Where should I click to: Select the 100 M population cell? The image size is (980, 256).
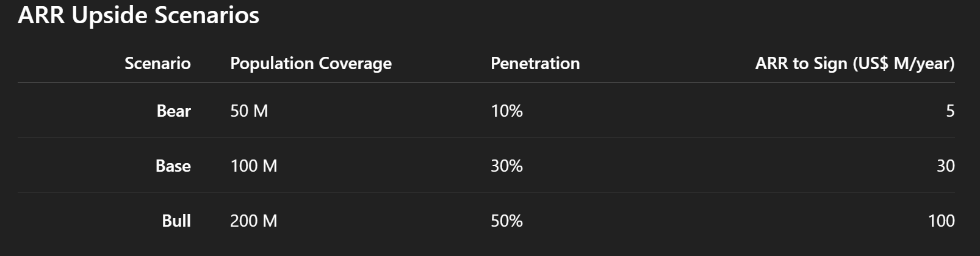pyautogui.click(x=254, y=166)
